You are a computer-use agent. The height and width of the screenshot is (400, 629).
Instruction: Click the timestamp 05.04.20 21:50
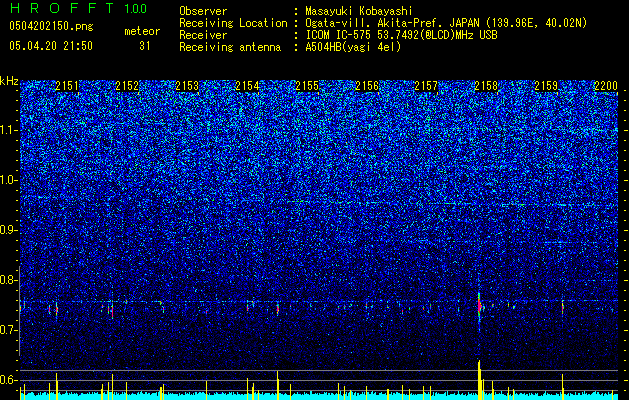[x=51, y=46]
